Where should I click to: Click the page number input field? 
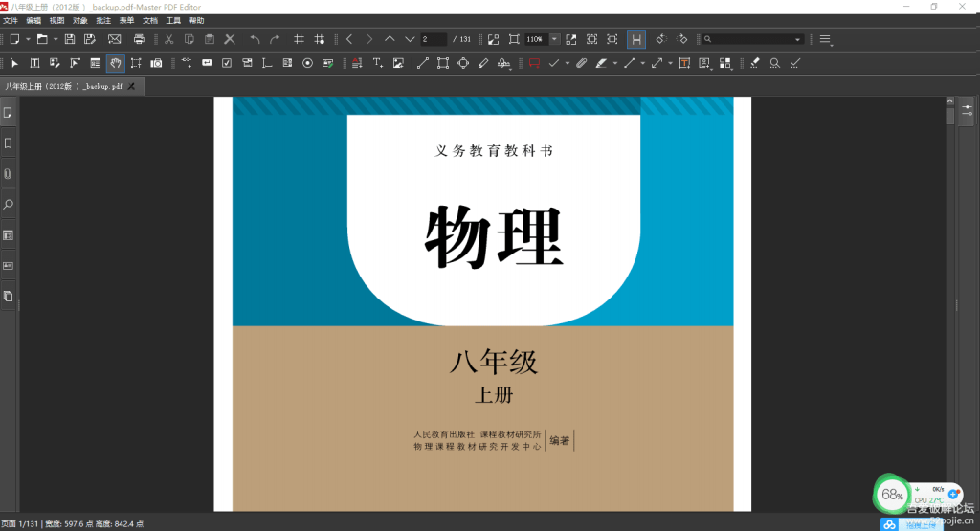[x=434, y=39]
